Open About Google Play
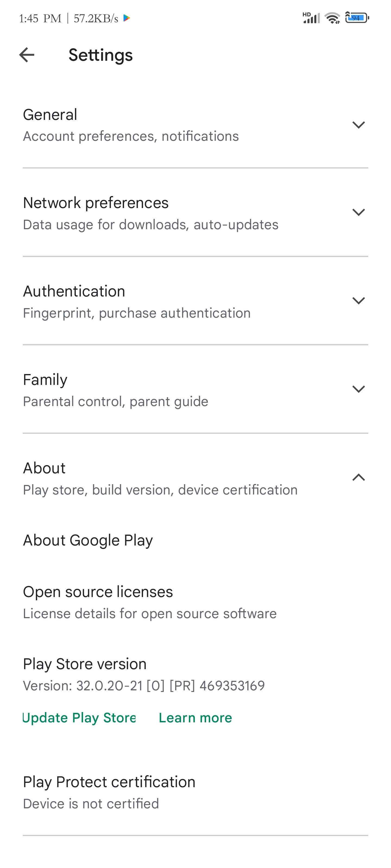The height and width of the screenshot is (868, 391). [x=88, y=540]
